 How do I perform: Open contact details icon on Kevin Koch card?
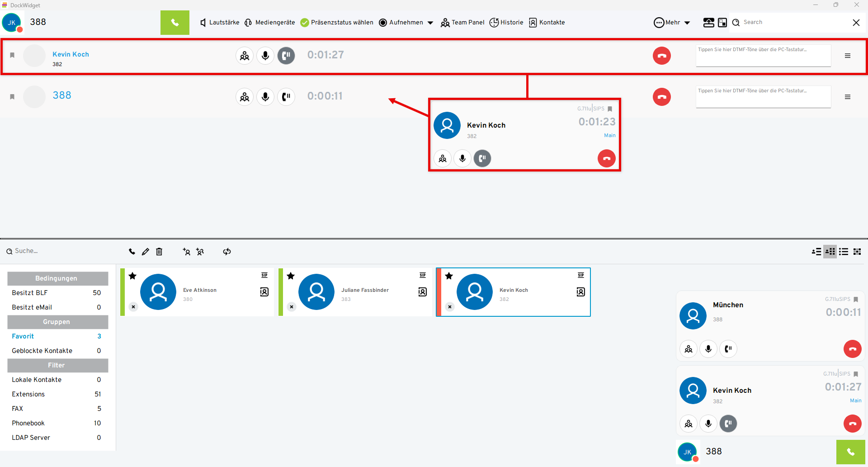coord(581,292)
